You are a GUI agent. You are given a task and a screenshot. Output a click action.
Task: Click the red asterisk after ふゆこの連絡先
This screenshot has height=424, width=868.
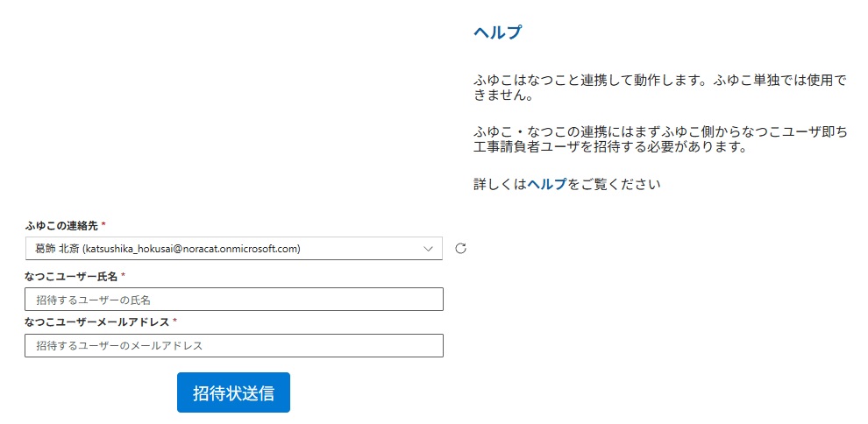[x=103, y=226]
